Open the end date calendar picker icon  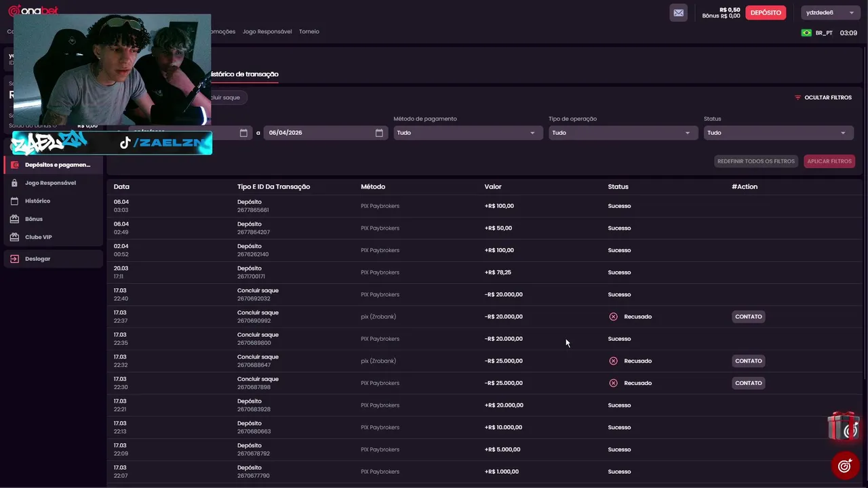[379, 133]
